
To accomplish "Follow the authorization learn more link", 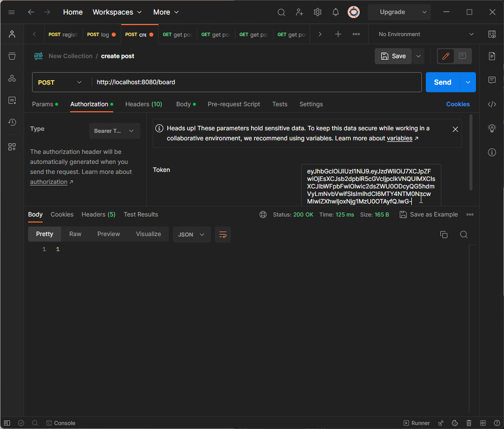I will pos(49,182).
